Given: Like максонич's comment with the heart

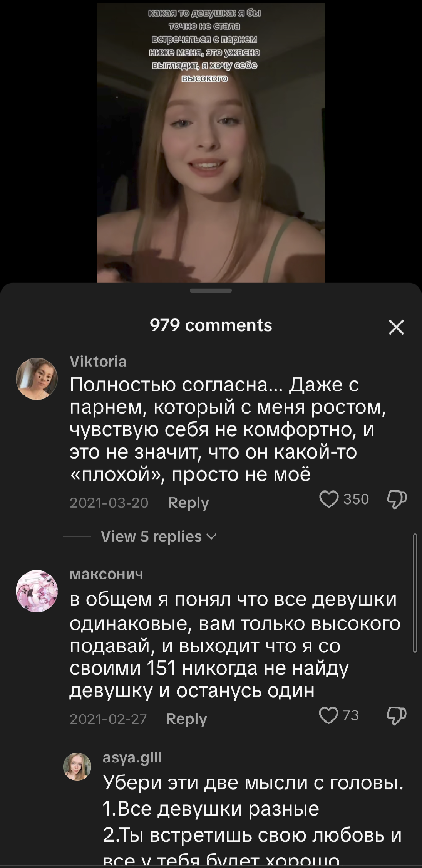Looking at the screenshot, I should pyautogui.click(x=329, y=715).
